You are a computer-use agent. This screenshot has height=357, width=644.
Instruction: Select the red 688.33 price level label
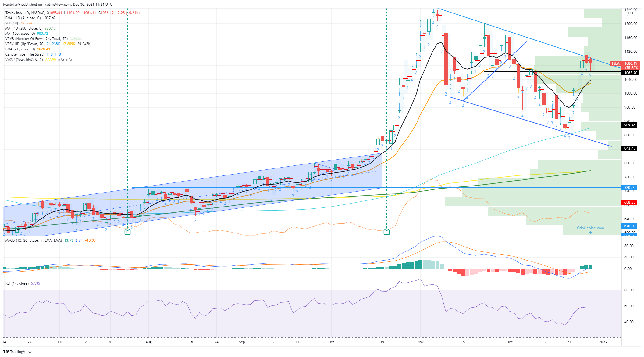(x=630, y=202)
